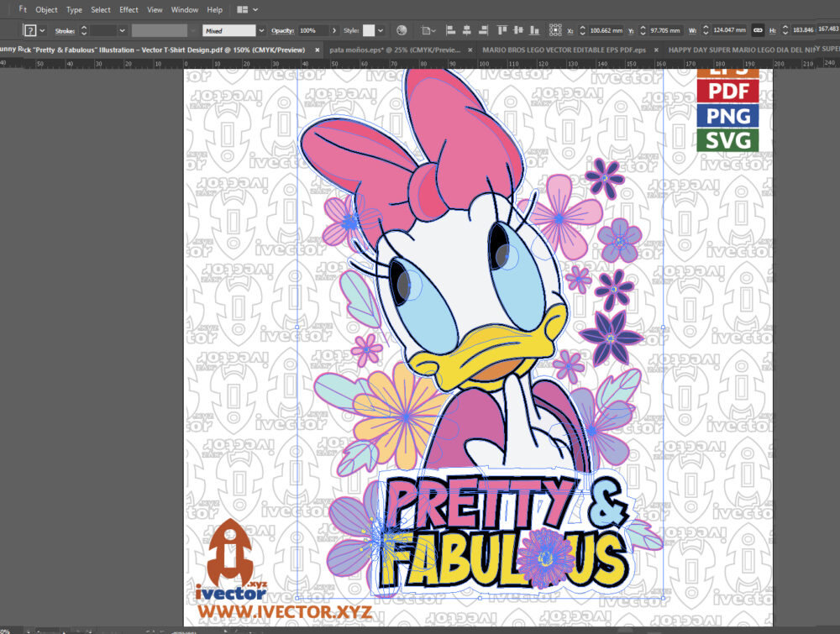Click Vertical Align Top icon

(x=502, y=30)
